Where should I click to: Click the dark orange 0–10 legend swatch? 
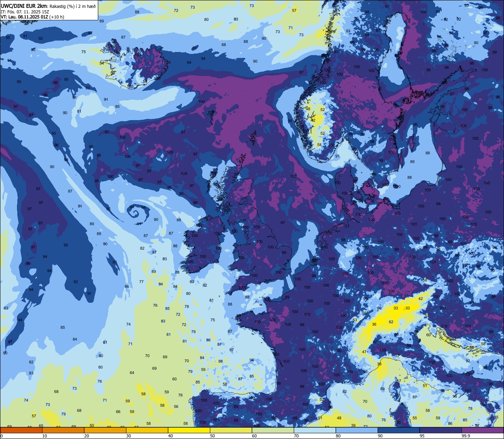point(21,430)
